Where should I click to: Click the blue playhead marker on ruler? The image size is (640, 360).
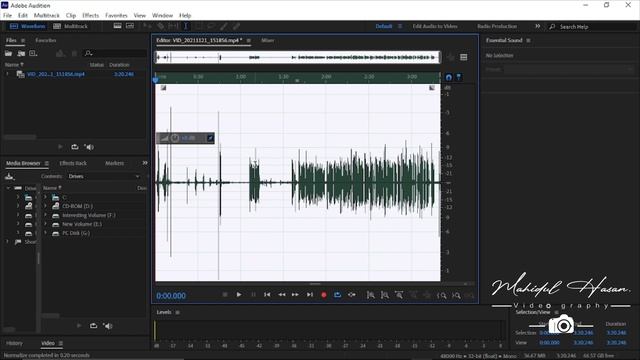(156, 80)
